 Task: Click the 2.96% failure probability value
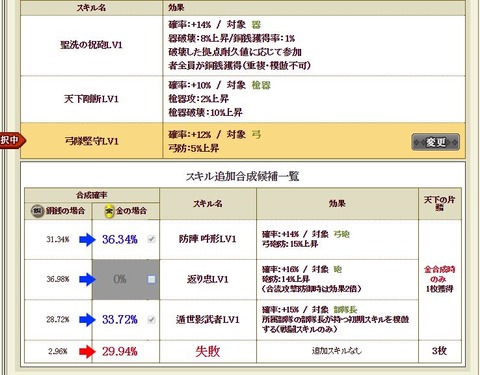[x=58, y=351]
